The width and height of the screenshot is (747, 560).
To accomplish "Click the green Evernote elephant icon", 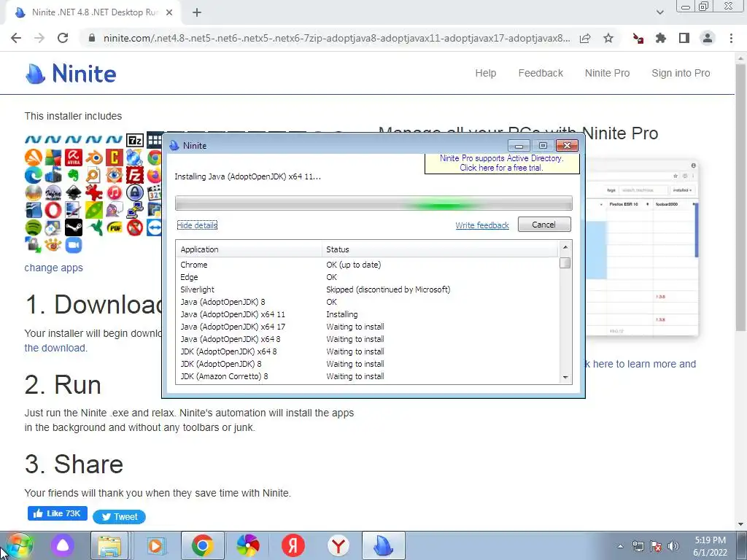I will coord(74,175).
